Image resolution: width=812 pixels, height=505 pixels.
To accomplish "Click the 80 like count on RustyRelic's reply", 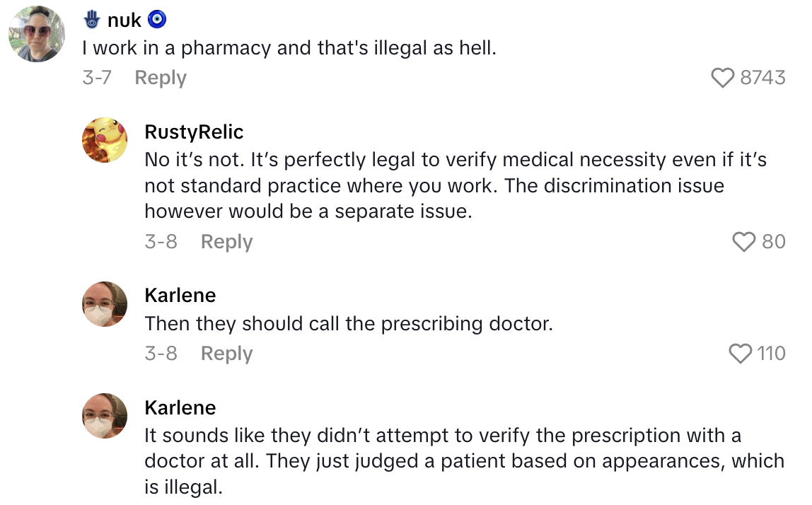I will (774, 242).
